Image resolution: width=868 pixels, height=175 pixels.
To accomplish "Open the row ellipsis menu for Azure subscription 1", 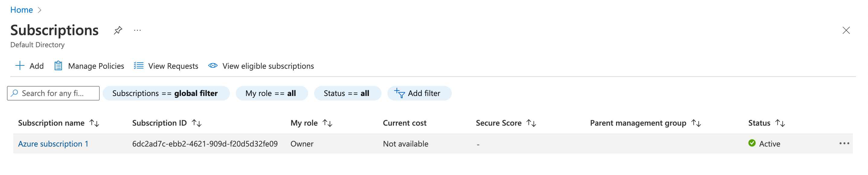I will [844, 144].
